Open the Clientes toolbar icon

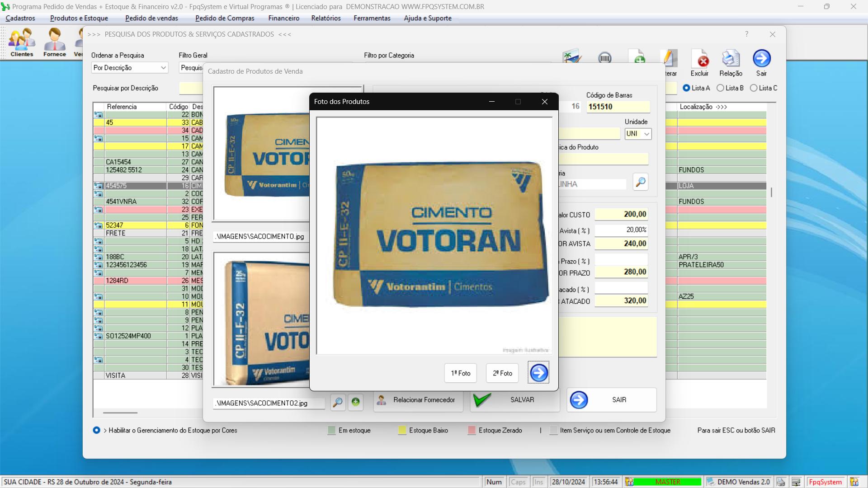point(22,42)
